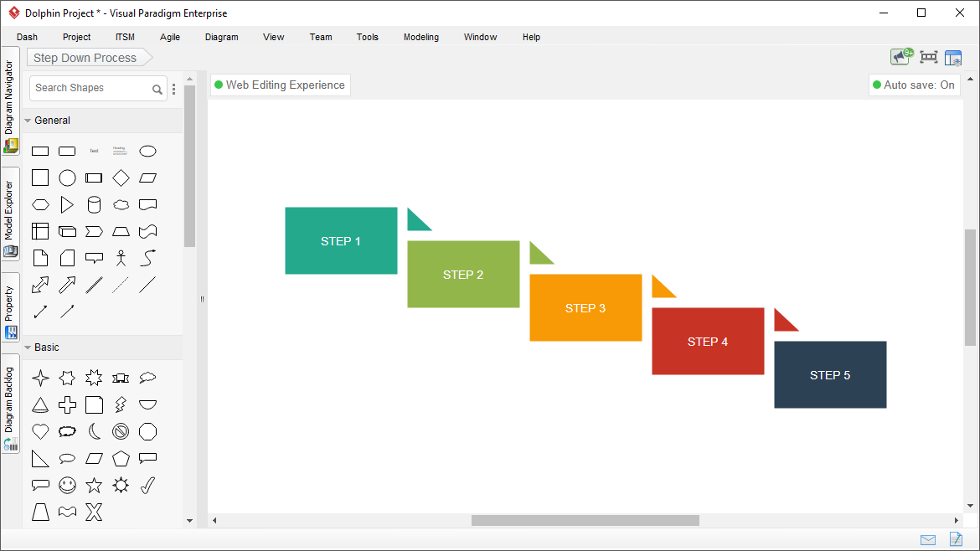Select the curved S connector shape
The height and width of the screenshot is (551, 980).
(x=147, y=258)
